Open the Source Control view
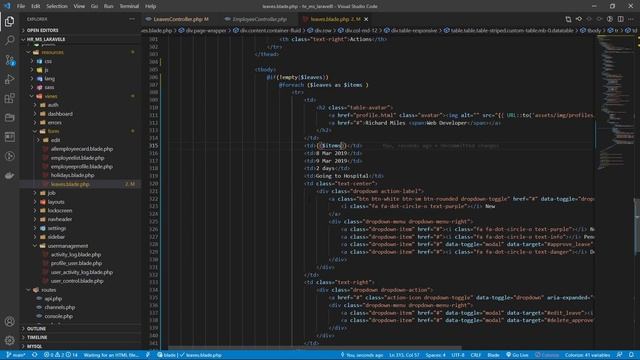 tap(9, 60)
